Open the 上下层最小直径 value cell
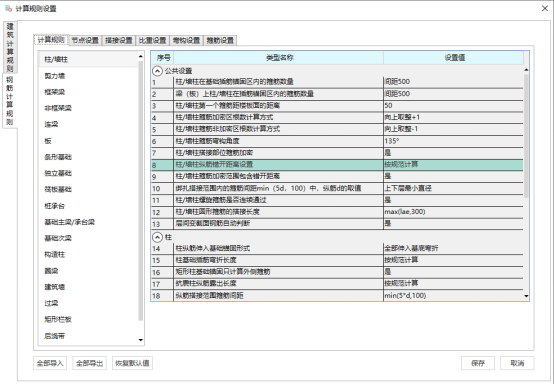The width and height of the screenshot is (554, 385). click(x=453, y=188)
